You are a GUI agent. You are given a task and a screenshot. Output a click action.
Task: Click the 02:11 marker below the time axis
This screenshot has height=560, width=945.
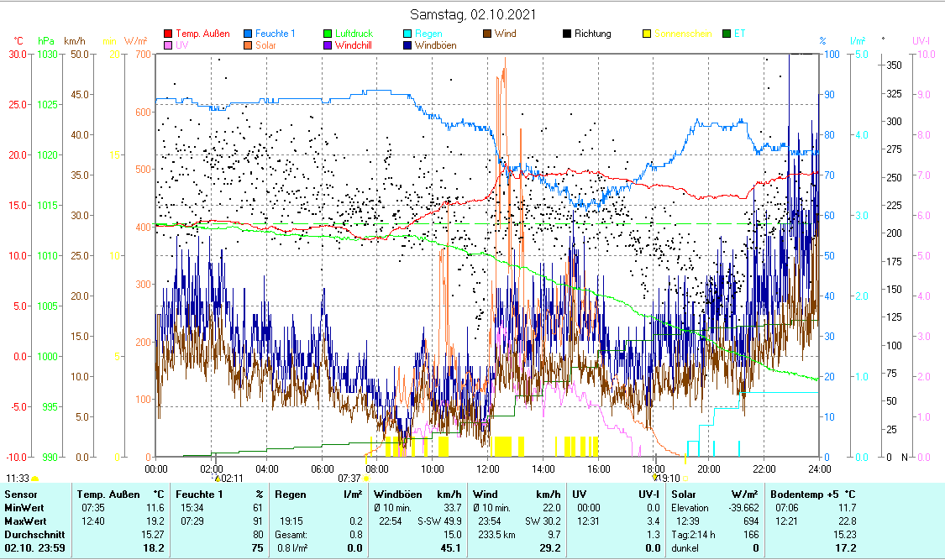click(231, 478)
